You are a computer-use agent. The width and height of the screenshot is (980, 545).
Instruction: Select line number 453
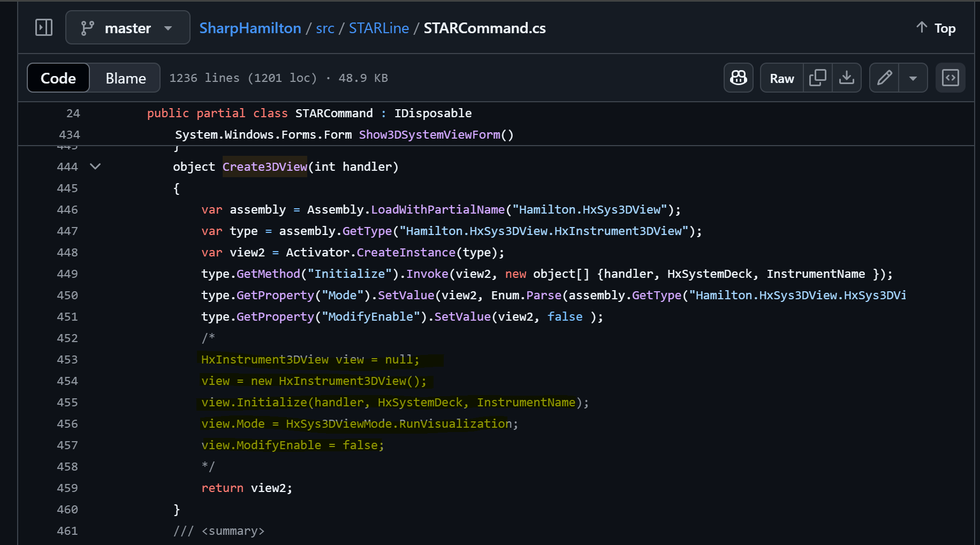(x=67, y=359)
